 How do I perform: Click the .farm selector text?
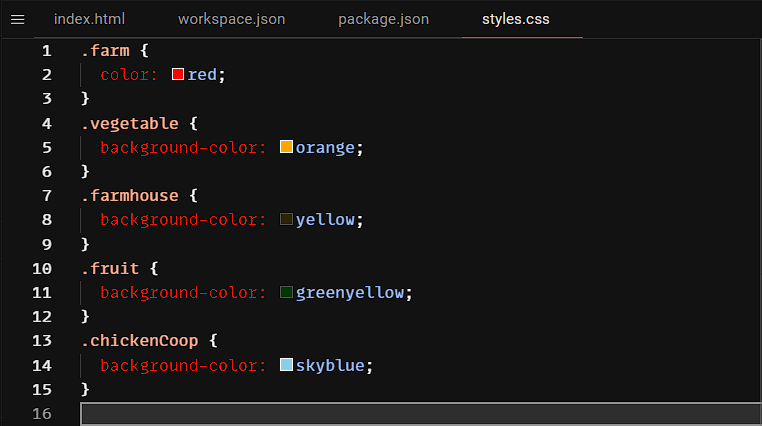coord(105,51)
